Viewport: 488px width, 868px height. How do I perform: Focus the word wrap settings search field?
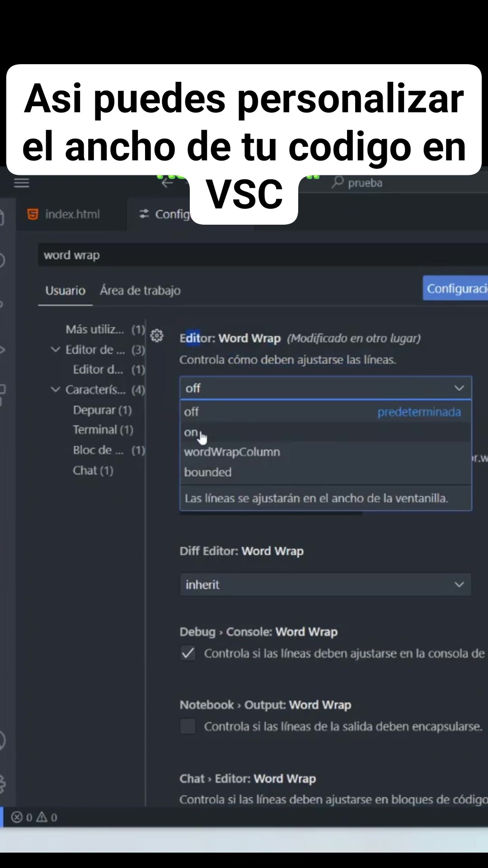tap(263, 255)
